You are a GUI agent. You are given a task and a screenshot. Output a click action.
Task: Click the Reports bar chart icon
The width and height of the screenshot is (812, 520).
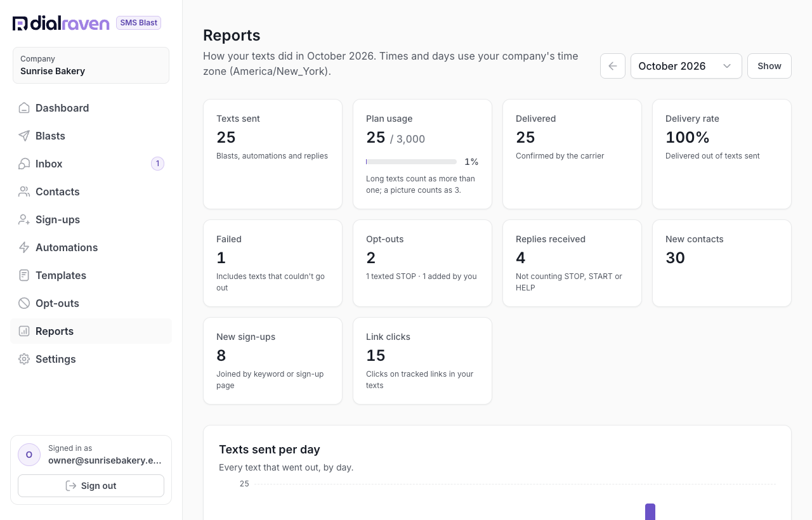[x=24, y=331]
